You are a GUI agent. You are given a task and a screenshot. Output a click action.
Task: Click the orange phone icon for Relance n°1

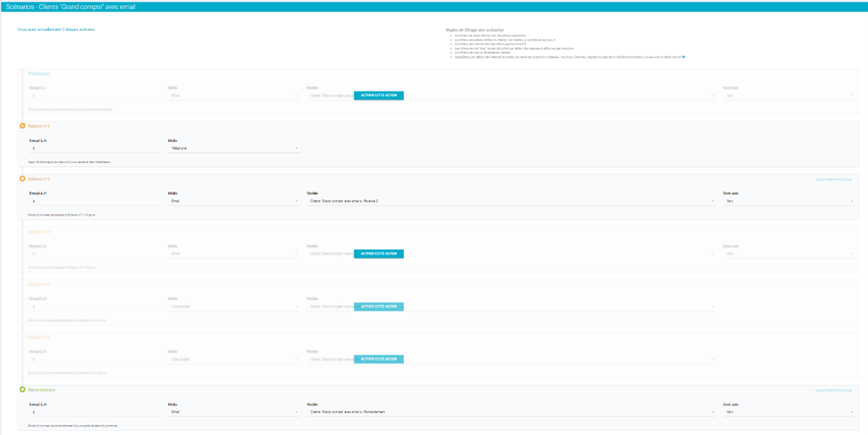pyautogui.click(x=23, y=126)
